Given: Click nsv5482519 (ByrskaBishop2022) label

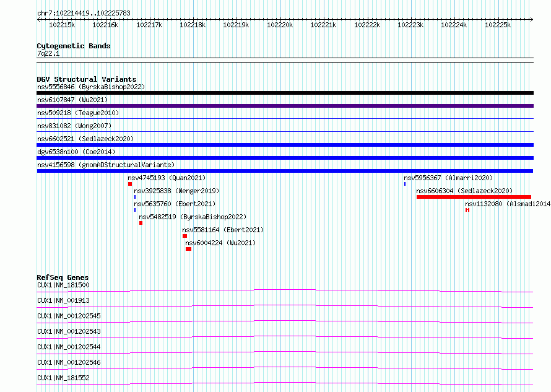Looking at the screenshot, I should (193, 217).
